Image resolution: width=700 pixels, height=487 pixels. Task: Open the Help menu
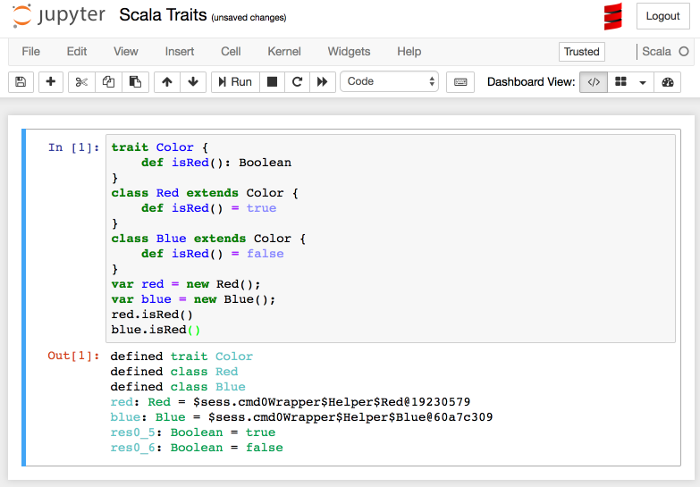point(409,52)
